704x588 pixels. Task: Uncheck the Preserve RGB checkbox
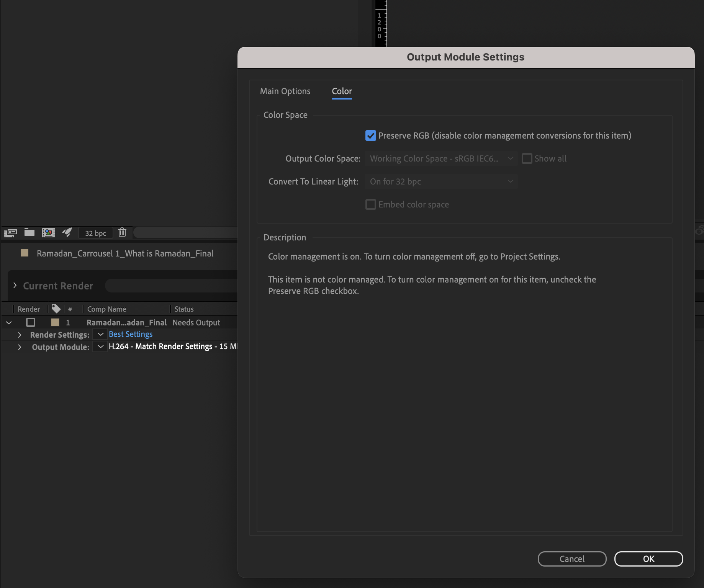(370, 135)
